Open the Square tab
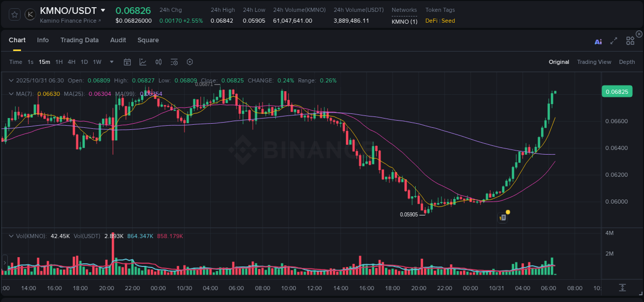The height and width of the screenshot is (302, 644). (x=148, y=40)
